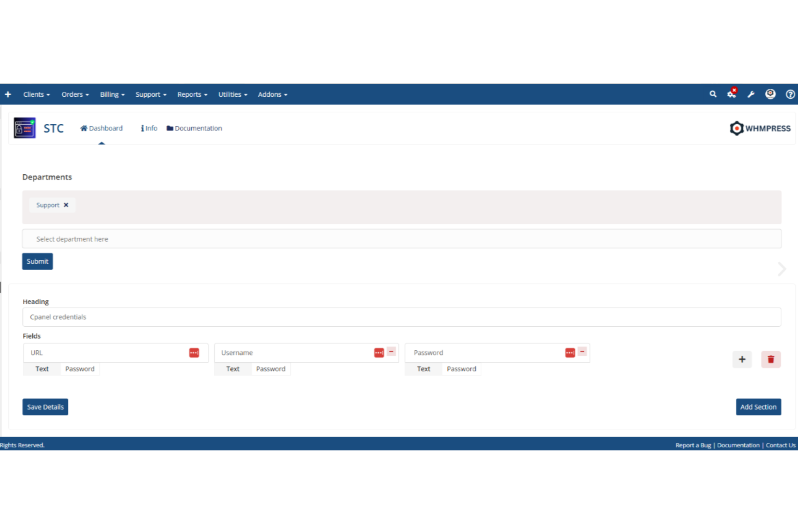This screenshot has height=532, width=798.
Task: Delete the section with trash icon
Action: (x=770, y=359)
